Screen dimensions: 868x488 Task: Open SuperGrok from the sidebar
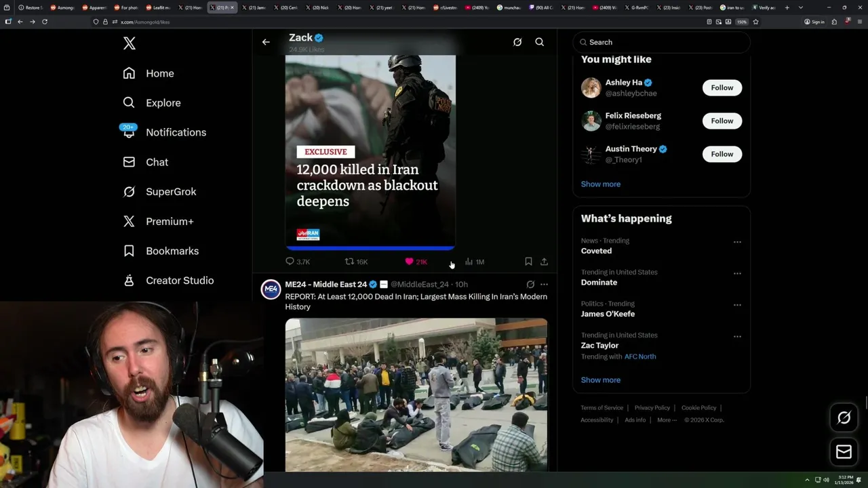pyautogui.click(x=160, y=192)
